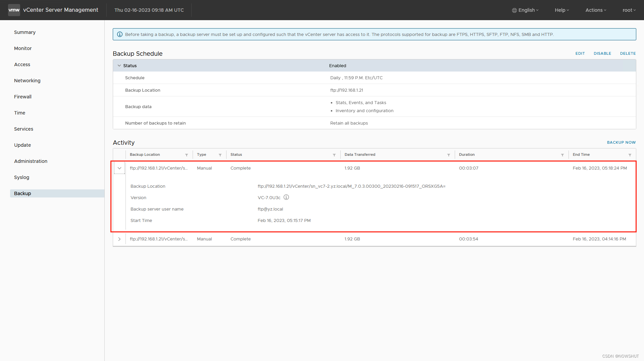Click DELETE for the backup schedule
644x361 pixels.
coord(628,53)
